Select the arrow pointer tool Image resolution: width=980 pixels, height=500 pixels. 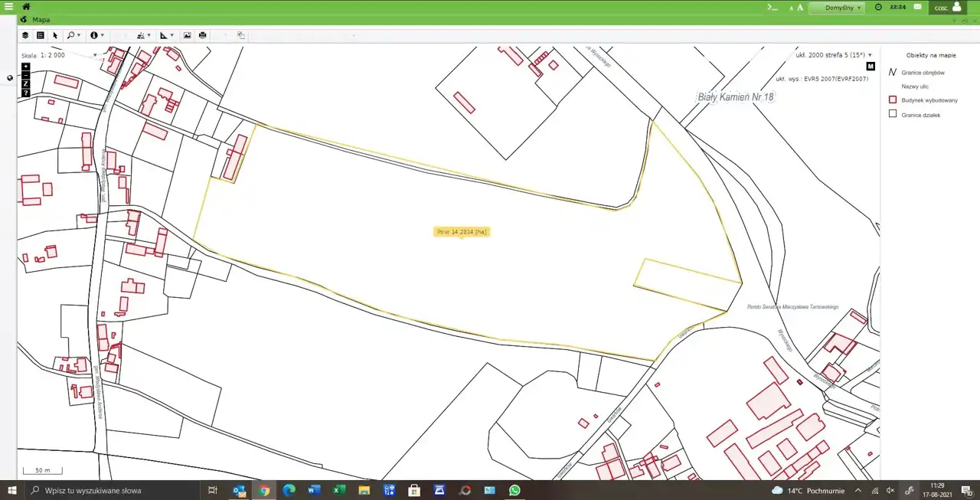[55, 35]
